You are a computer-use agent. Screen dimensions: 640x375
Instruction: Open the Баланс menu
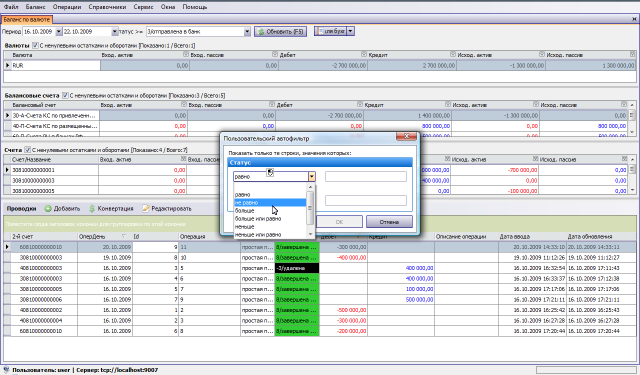tap(35, 7)
